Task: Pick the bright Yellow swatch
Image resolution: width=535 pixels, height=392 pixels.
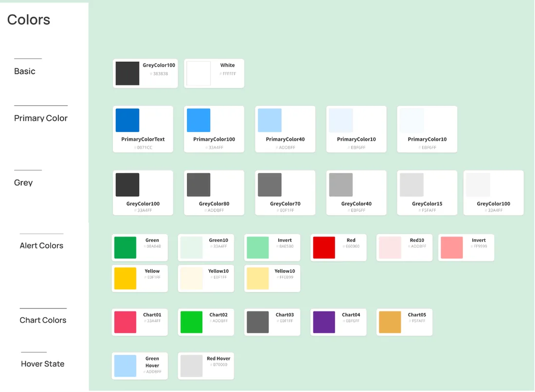Action: pyautogui.click(x=125, y=278)
